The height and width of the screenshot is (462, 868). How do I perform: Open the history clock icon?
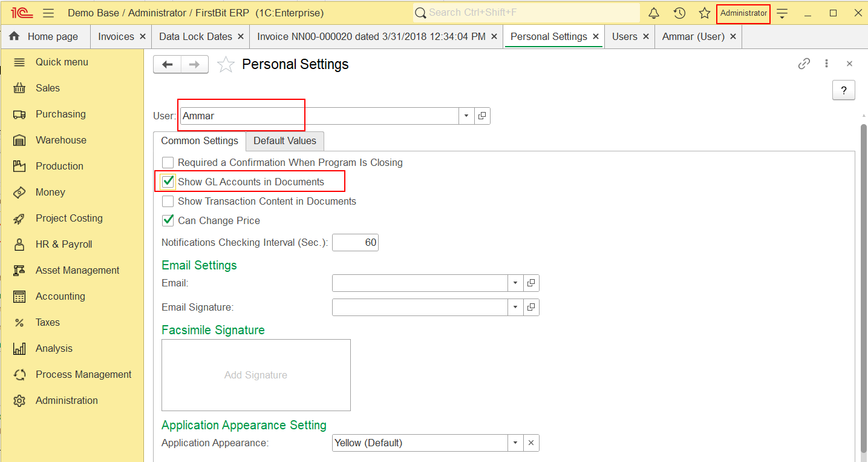tap(679, 13)
